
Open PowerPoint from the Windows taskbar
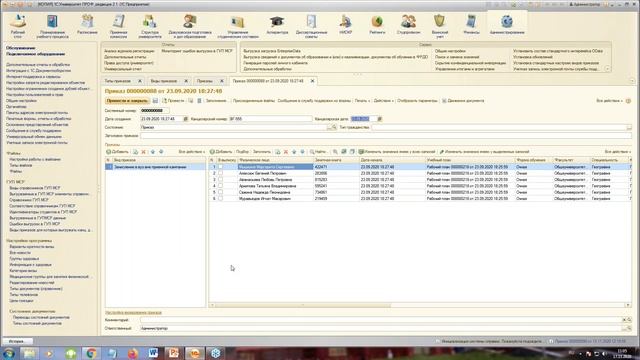(x=174, y=353)
